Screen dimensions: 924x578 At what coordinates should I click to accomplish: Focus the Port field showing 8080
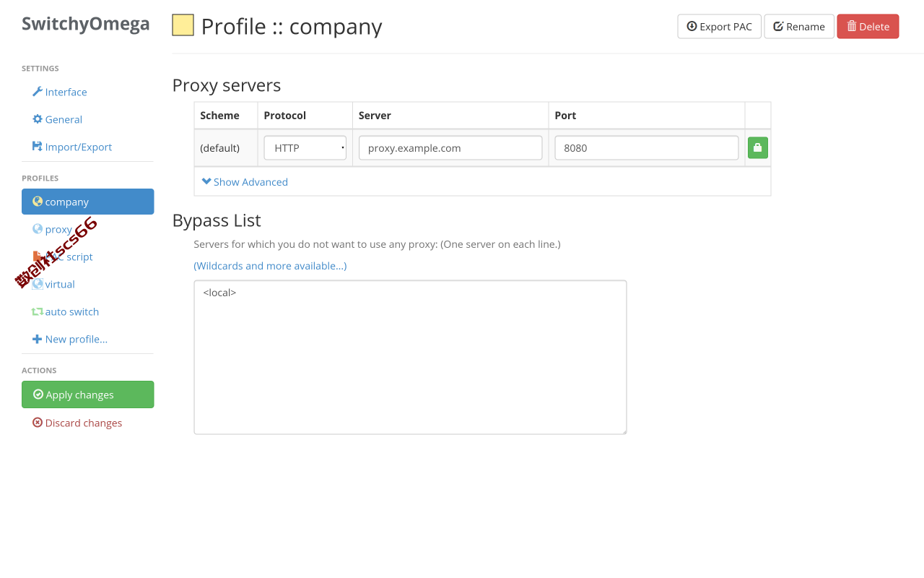click(x=647, y=148)
